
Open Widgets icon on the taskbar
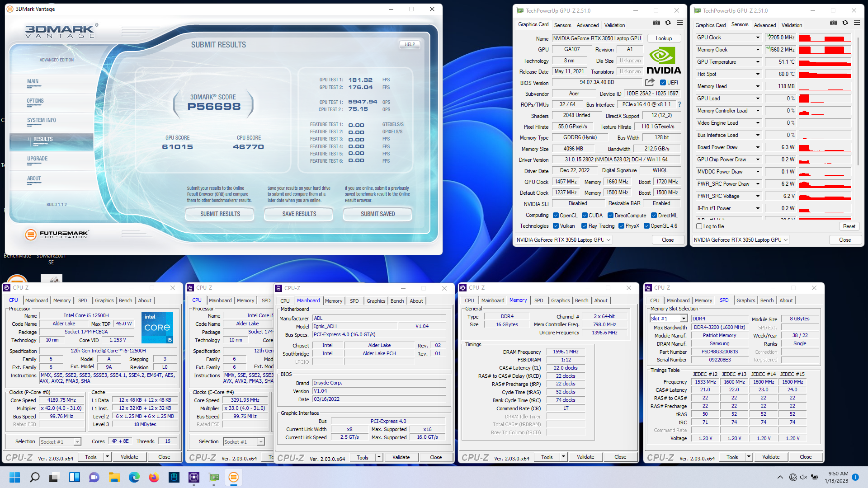(x=75, y=477)
